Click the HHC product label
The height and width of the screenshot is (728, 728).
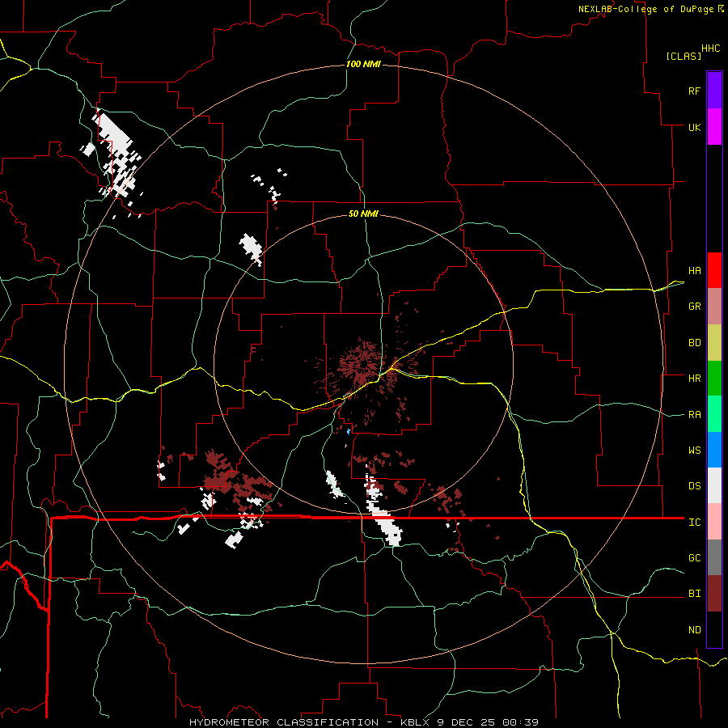(710, 49)
